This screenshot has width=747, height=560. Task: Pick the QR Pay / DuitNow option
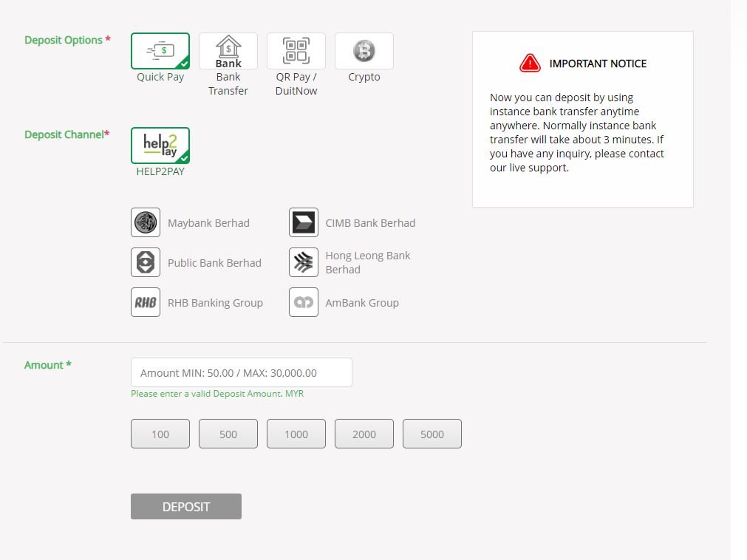296,51
